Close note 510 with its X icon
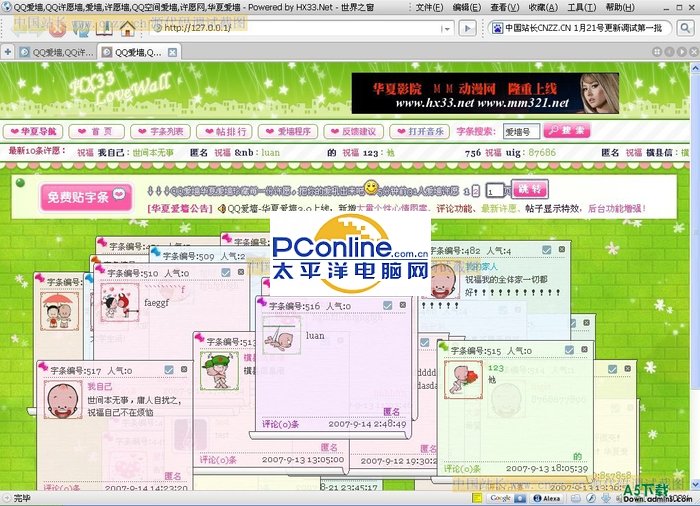Screen dimensions: 700x506 (241, 272)
